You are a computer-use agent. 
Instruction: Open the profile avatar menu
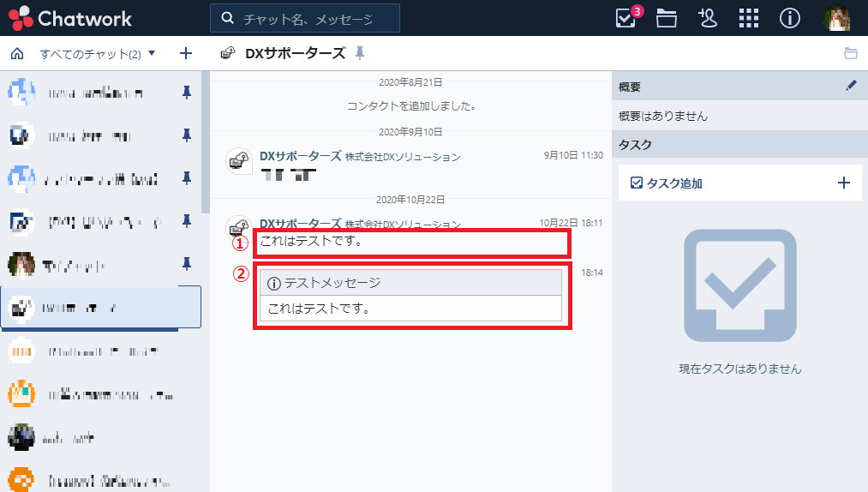click(x=836, y=18)
